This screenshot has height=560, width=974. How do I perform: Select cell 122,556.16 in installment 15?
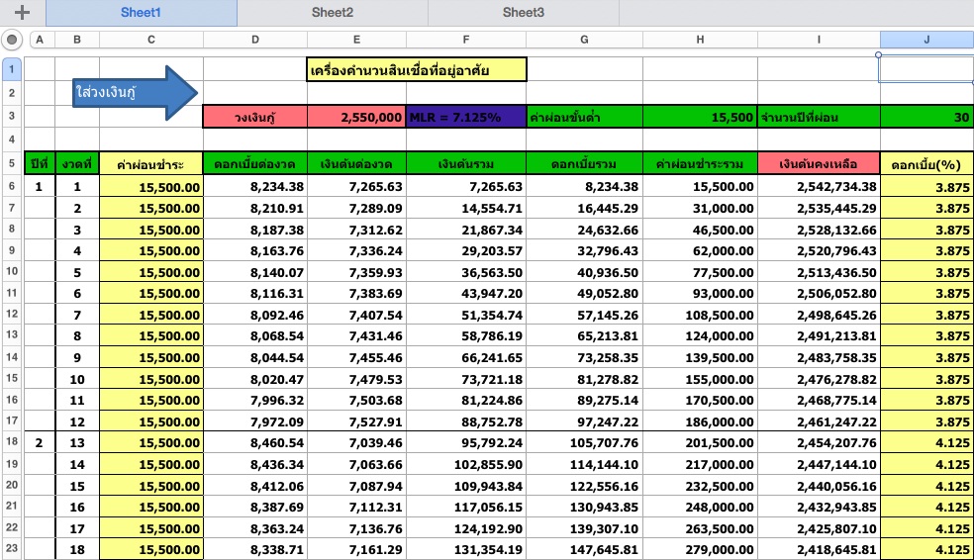click(585, 486)
